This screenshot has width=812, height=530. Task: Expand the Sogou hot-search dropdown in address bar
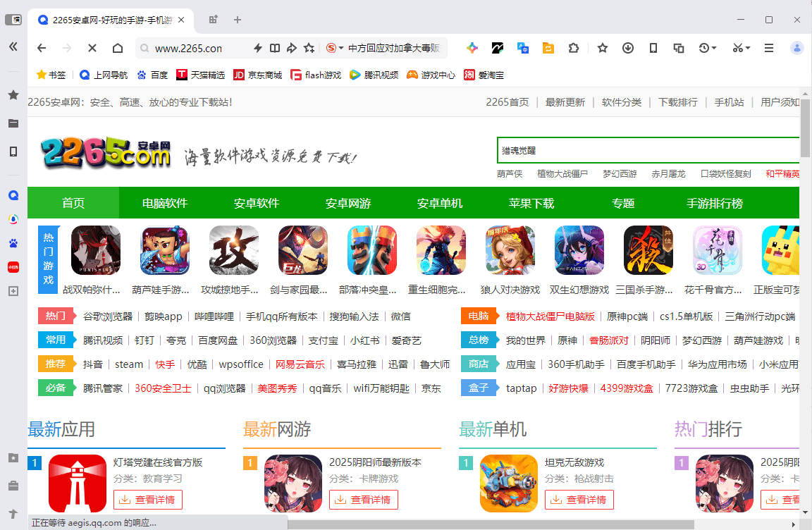pyautogui.click(x=341, y=48)
